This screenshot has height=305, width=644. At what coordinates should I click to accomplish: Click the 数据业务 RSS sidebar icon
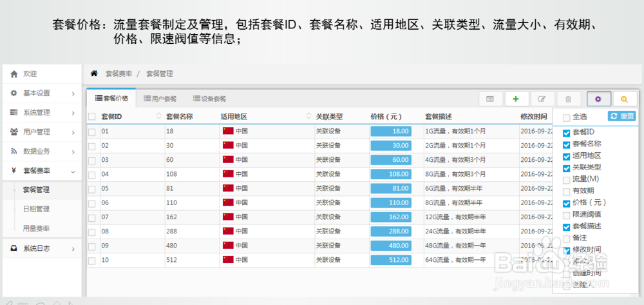click(x=14, y=152)
